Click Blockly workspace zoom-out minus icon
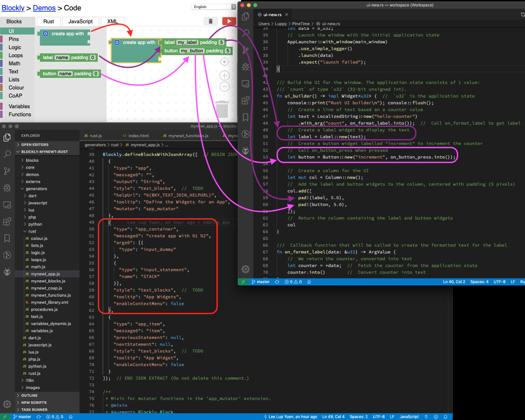 [224, 87]
